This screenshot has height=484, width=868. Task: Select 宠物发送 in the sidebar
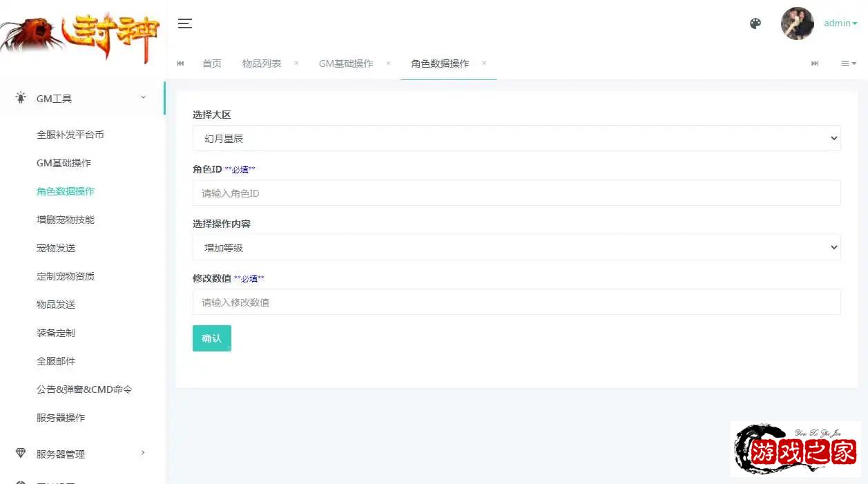pos(56,248)
